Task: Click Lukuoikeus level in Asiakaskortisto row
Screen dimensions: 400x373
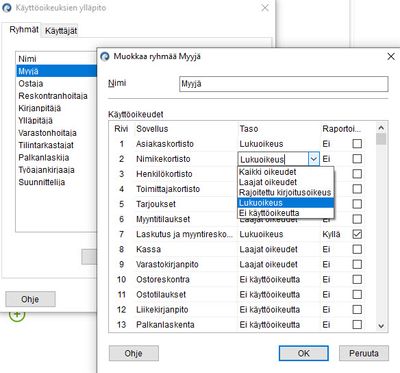Action: [261, 144]
